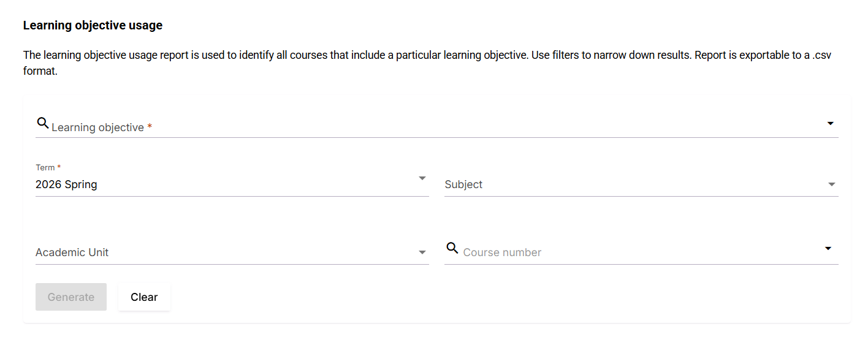Expand the Subject dropdown arrow
Image resolution: width=868 pixels, height=337 pixels.
tap(831, 184)
